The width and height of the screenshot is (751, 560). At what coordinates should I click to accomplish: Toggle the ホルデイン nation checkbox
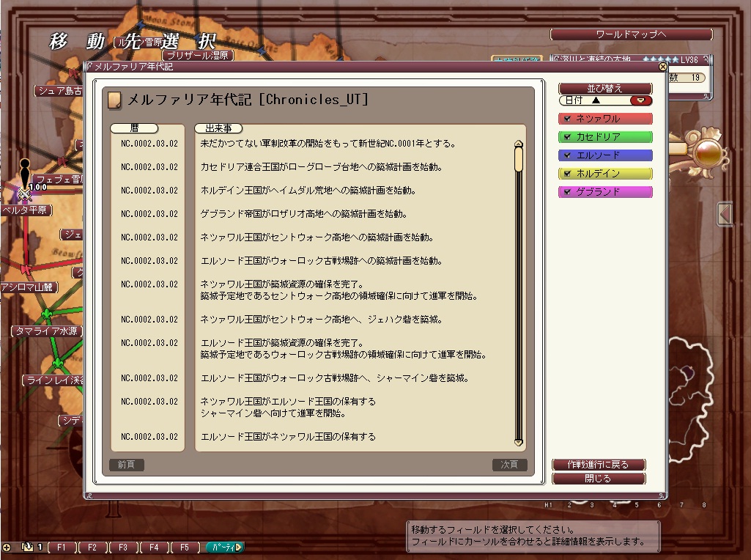[x=568, y=174]
